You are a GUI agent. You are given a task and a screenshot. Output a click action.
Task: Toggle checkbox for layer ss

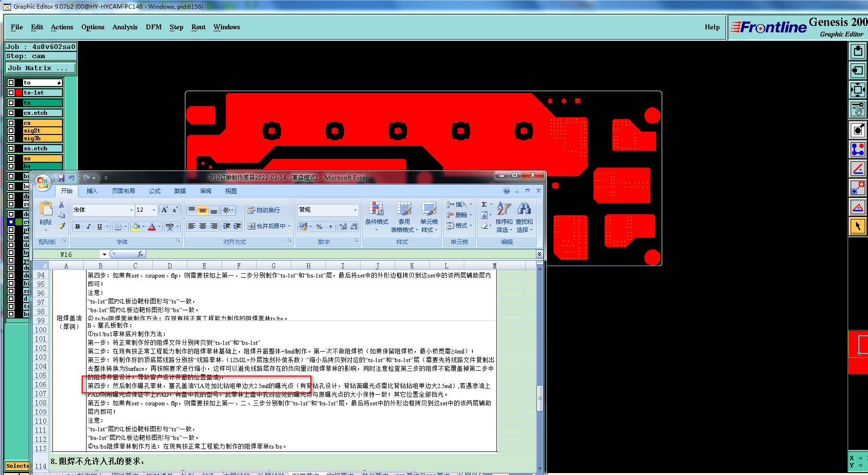pyautogui.click(x=11, y=158)
